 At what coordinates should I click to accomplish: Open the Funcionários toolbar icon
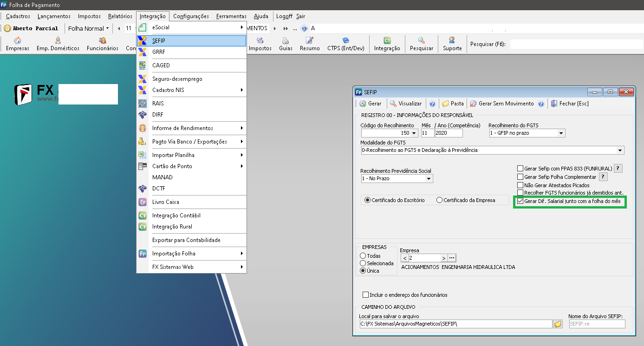[102, 44]
